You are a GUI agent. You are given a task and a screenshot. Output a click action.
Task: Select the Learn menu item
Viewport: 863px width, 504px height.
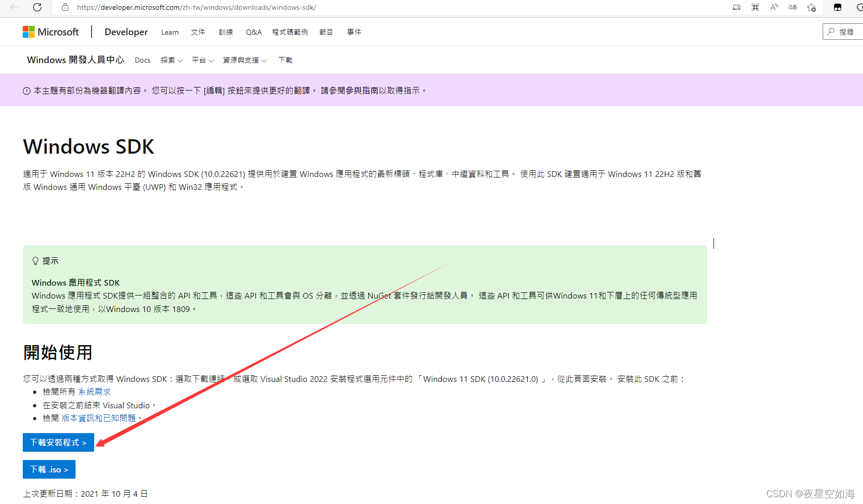pyautogui.click(x=170, y=32)
